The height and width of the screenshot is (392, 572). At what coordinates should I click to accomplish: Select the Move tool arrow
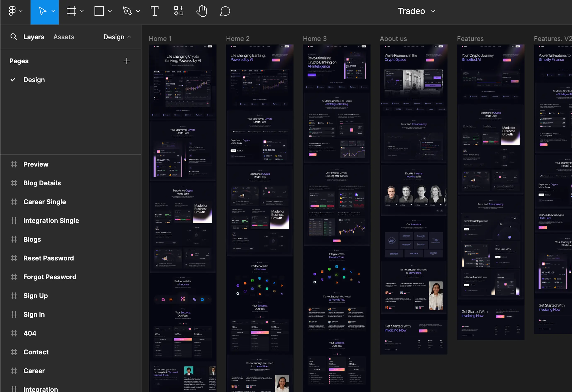coord(42,11)
